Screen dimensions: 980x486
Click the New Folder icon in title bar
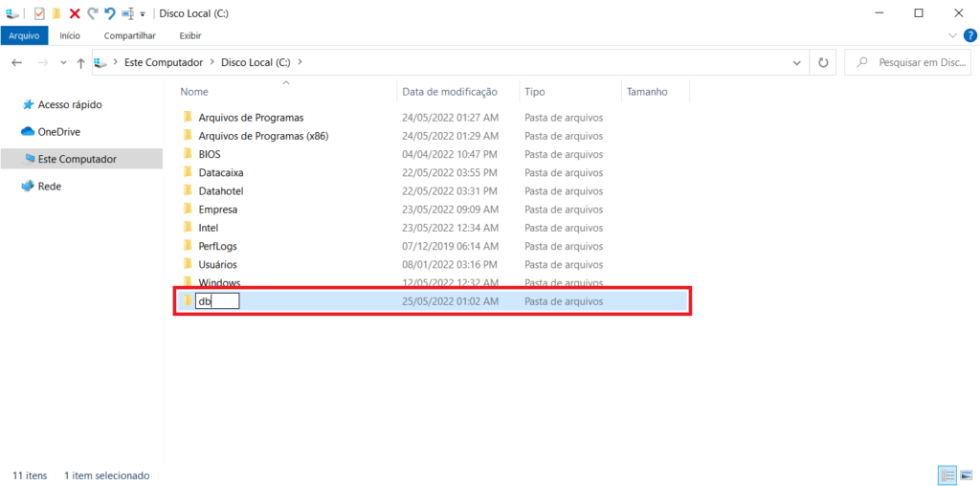tap(56, 13)
